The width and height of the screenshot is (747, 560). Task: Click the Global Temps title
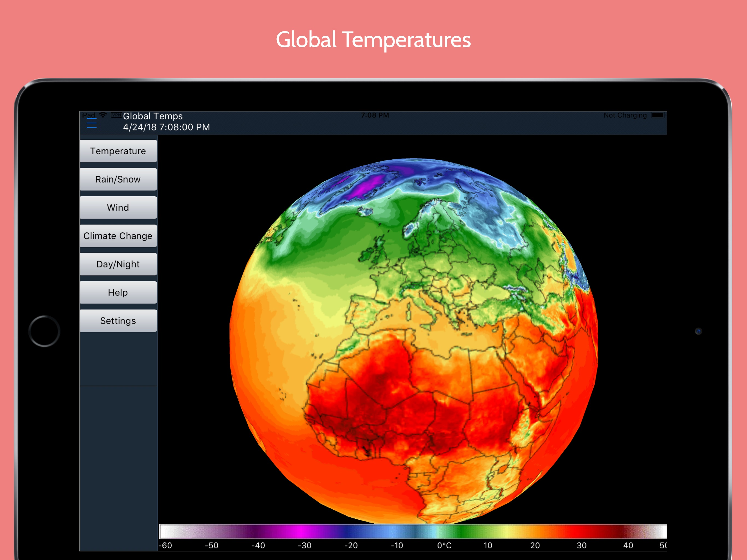pos(153,116)
